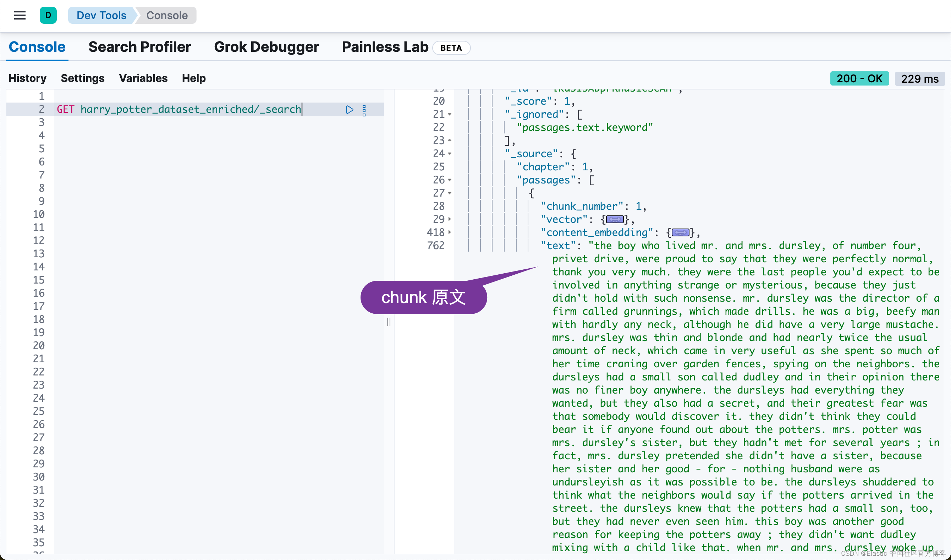Open the request History panel

(27, 78)
